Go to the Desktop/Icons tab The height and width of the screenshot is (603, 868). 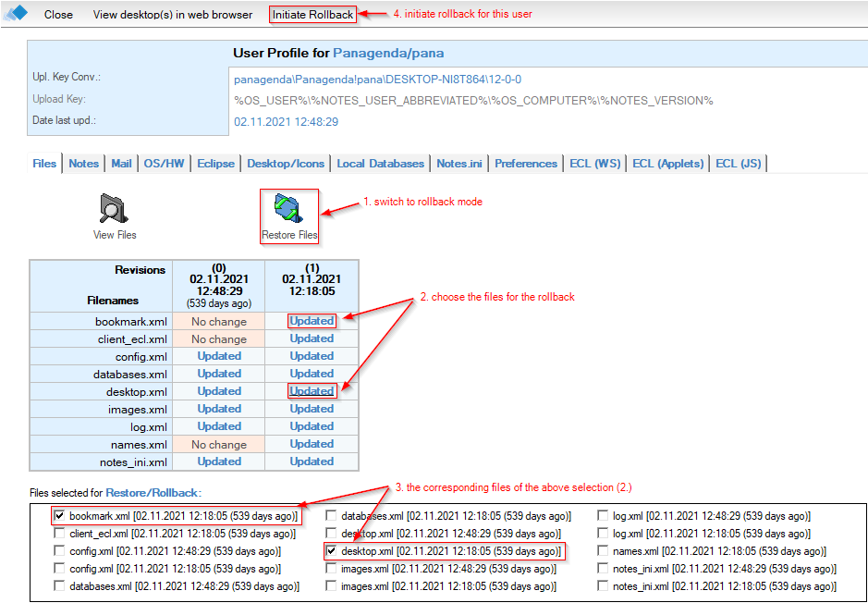pyautogui.click(x=286, y=164)
